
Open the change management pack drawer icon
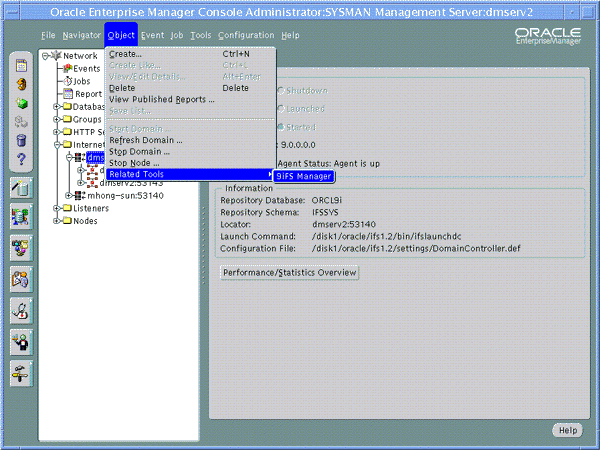(21, 279)
